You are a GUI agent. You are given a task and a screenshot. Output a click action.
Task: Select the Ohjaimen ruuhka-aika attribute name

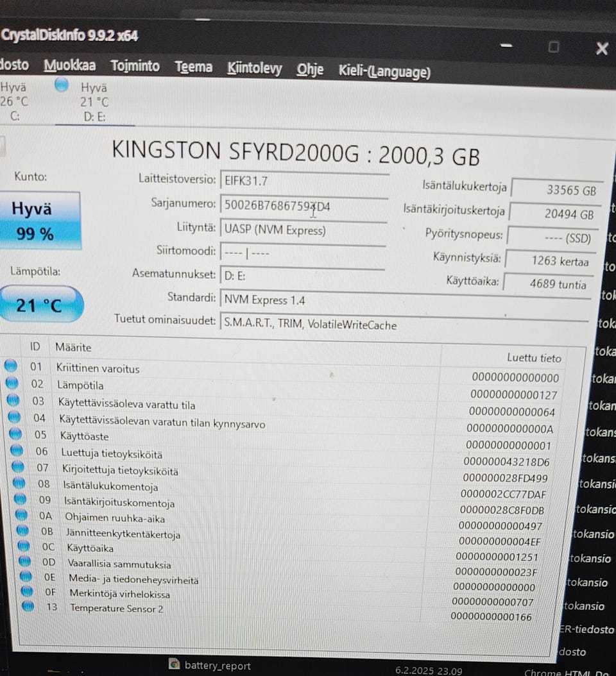pyautogui.click(x=115, y=518)
